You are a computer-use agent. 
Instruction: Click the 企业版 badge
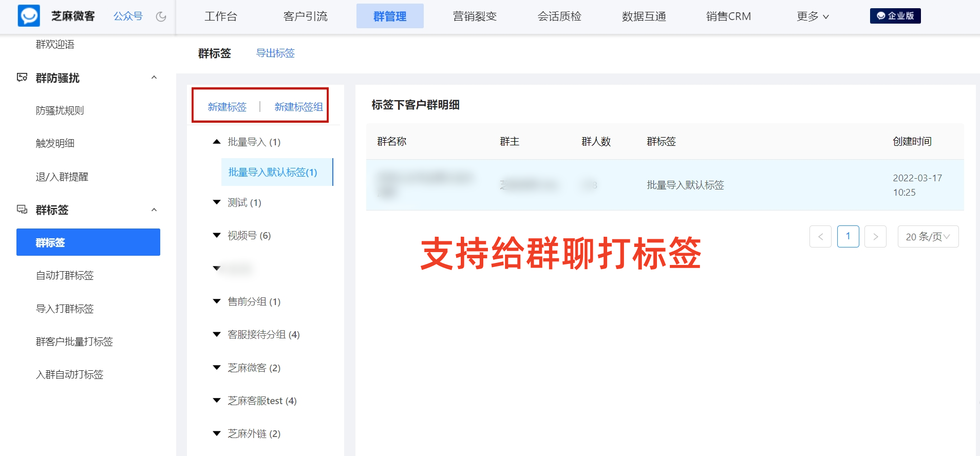[895, 16]
